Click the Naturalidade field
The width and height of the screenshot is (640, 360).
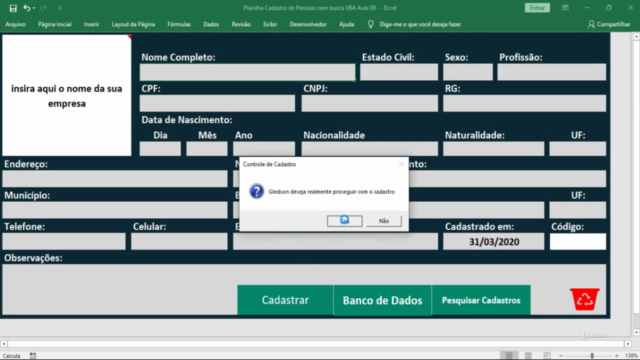pyautogui.click(x=493, y=149)
